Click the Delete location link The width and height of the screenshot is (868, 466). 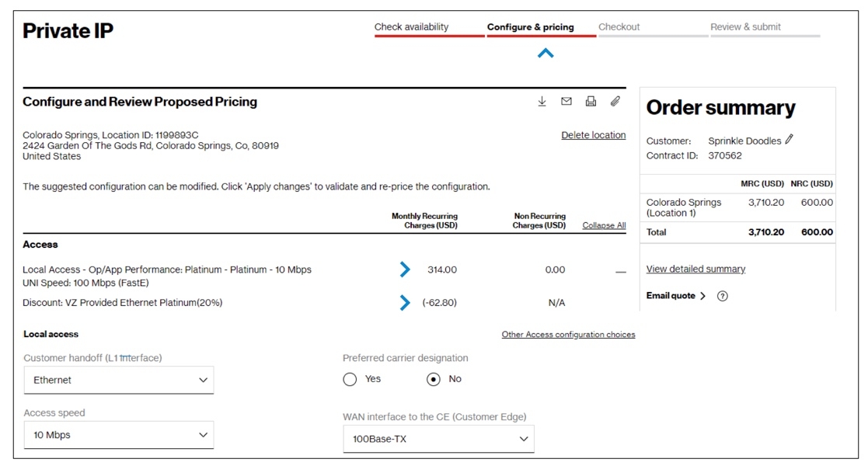tap(593, 135)
